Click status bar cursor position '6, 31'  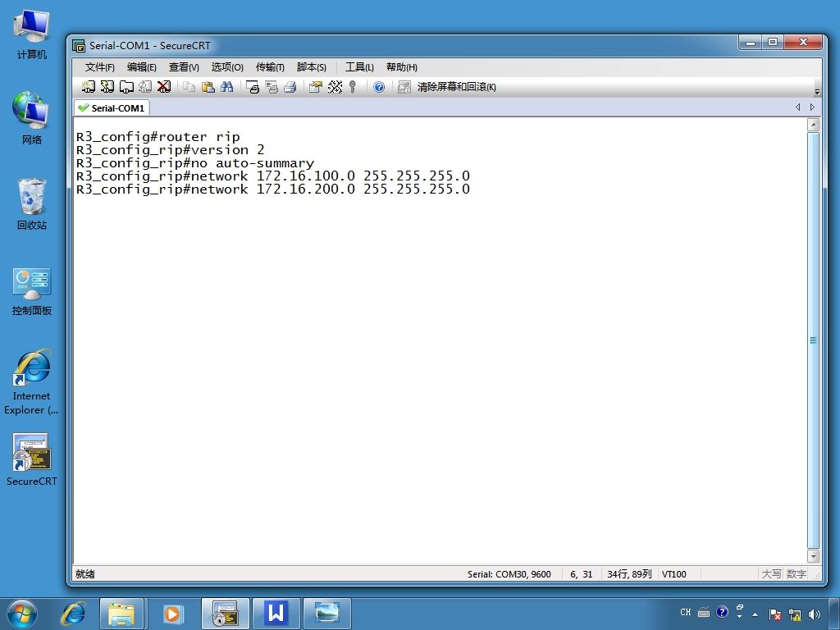(x=582, y=574)
